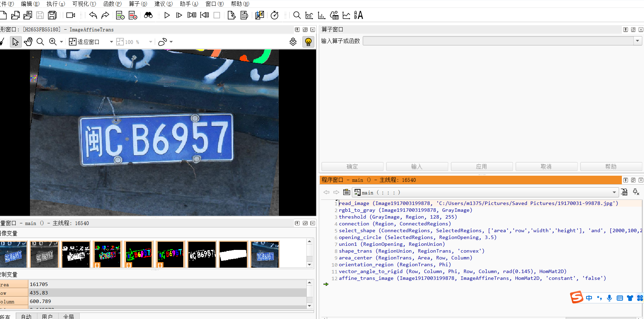Image resolution: width=644 pixels, height=319 pixels.
Task: Open the Operators (算子) menu
Action: 138,4
